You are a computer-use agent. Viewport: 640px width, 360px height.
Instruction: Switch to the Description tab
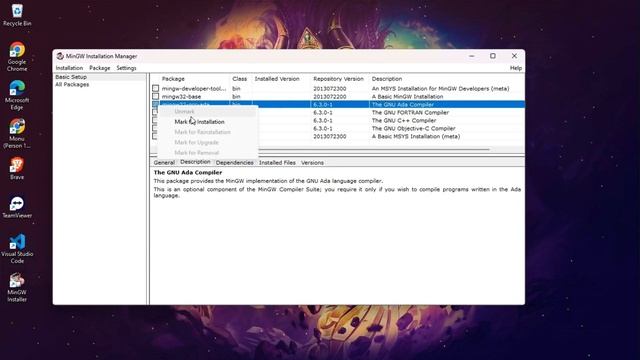195,162
